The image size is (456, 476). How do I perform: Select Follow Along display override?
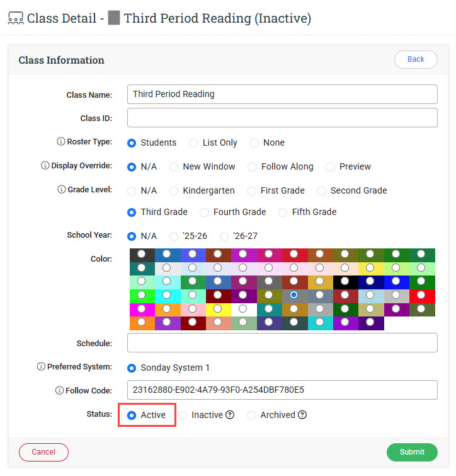[x=252, y=167]
